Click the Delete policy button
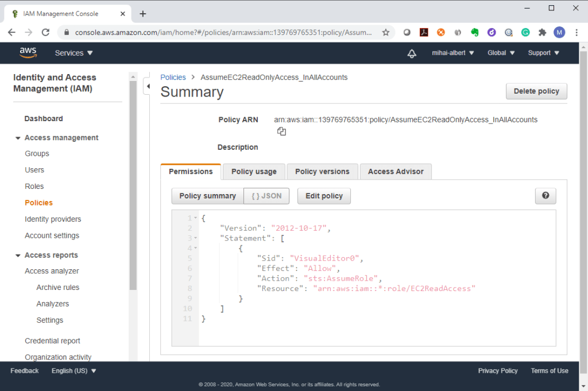This screenshot has height=391, width=588. click(x=536, y=91)
